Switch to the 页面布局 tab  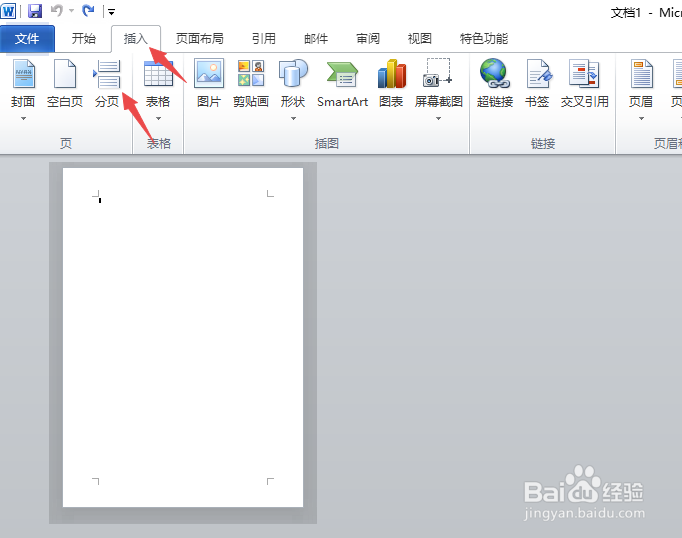200,39
